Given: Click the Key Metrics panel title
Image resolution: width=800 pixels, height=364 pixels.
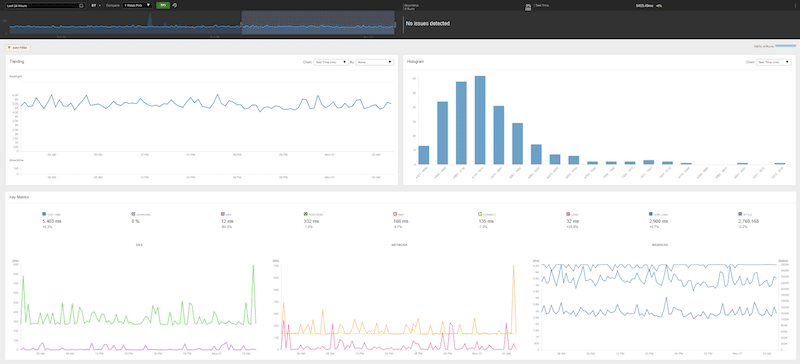Looking at the screenshot, I should [x=18, y=197].
